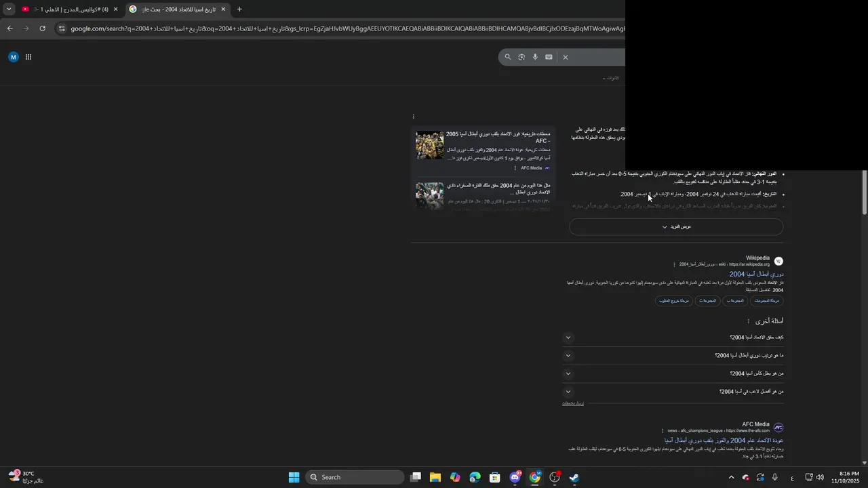Click the address bar URL field
This screenshot has height=488, width=868.
(346, 28)
